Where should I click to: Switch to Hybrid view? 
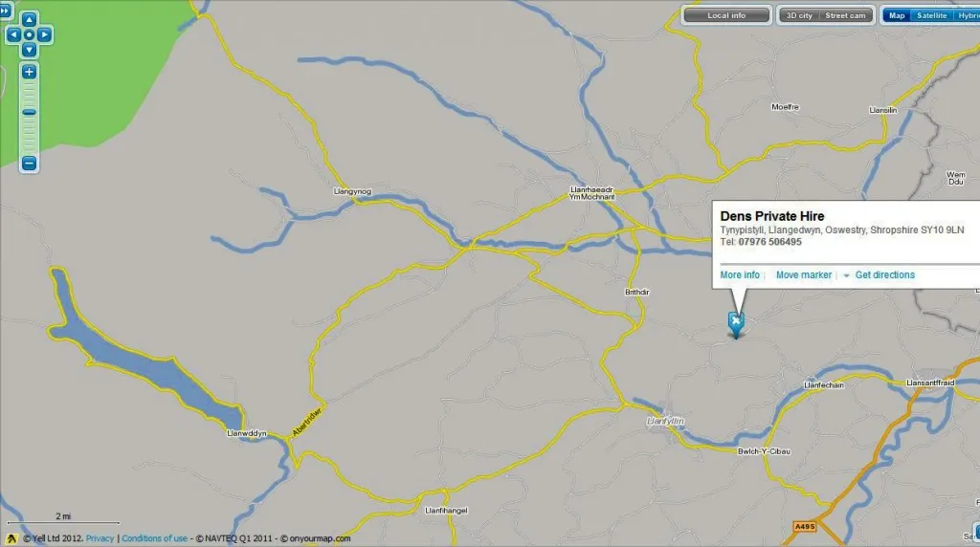point(967,15)
